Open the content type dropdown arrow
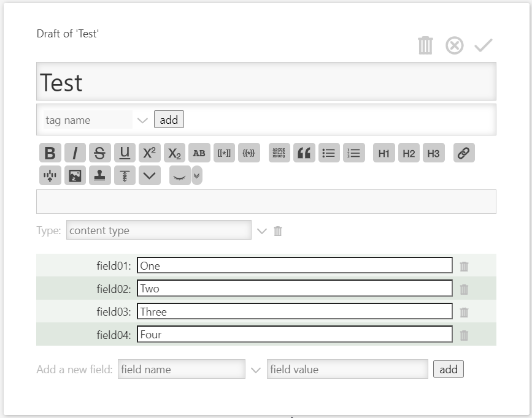This screenshot has height=418, width=532. 262,231
